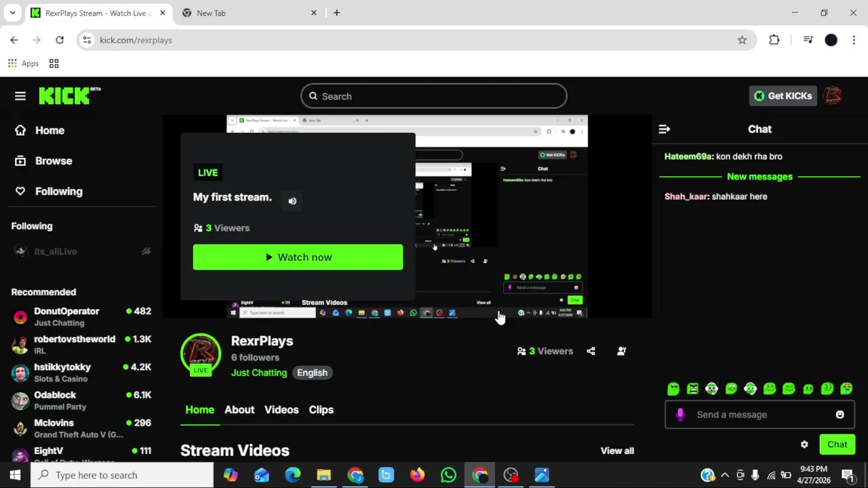Screen dimensions: 868x488
Task: Unmute the stream preview speaker icon
Action: [292, 201]
